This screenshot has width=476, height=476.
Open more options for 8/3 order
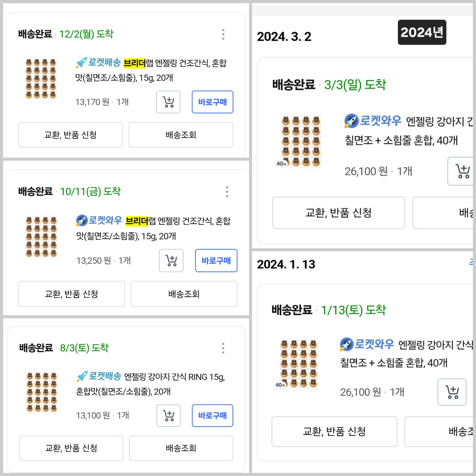(223, 348)
